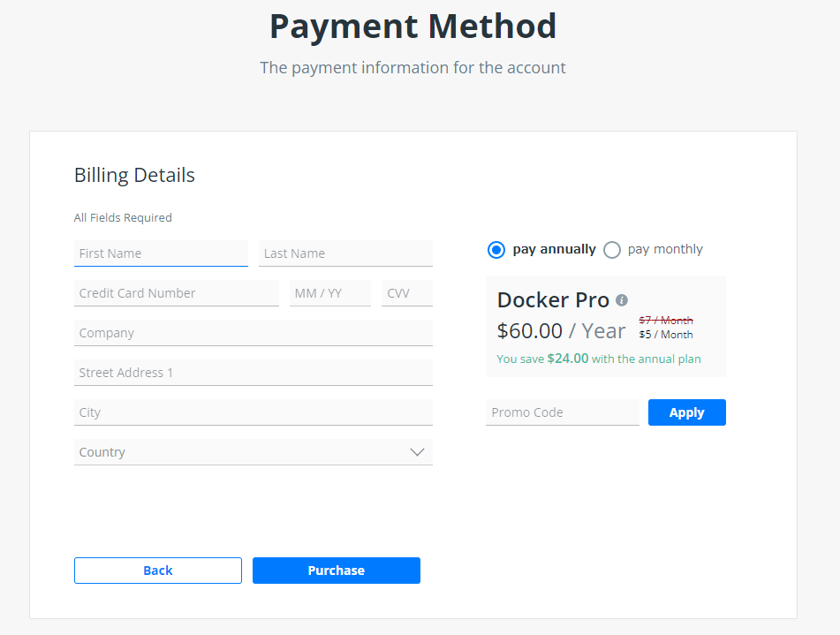Click the MM / YY expiry field

330,293
